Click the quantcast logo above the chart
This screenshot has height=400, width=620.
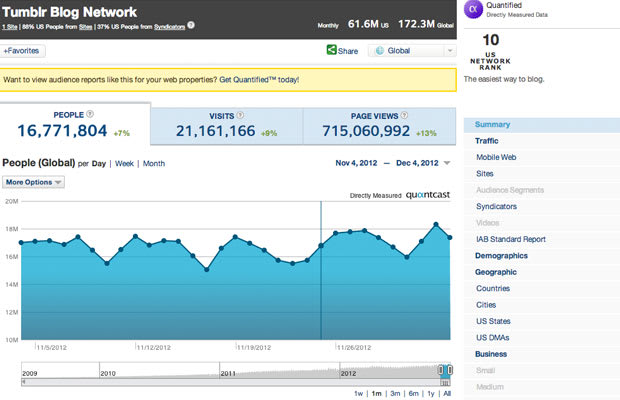coord(428,195)
